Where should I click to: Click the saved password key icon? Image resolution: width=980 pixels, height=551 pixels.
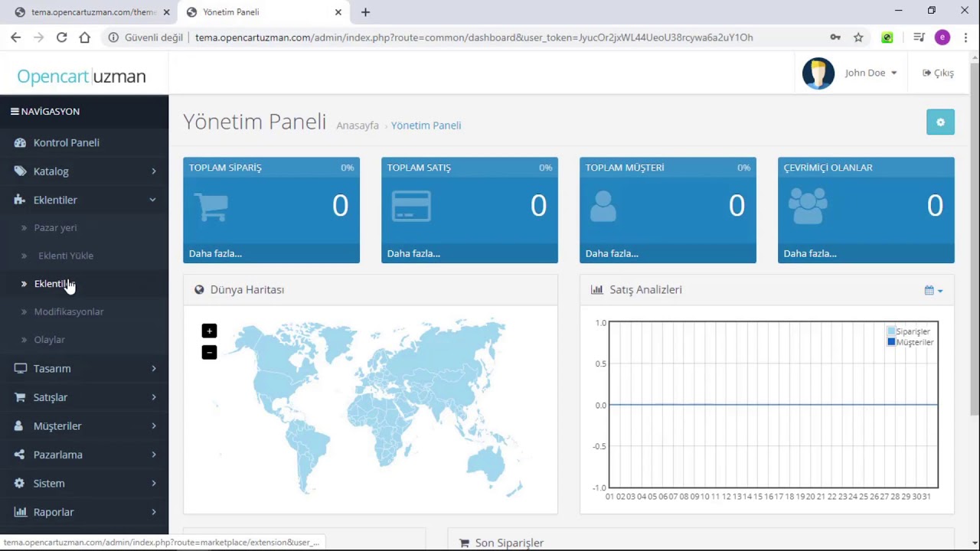(x=835, y=37)
